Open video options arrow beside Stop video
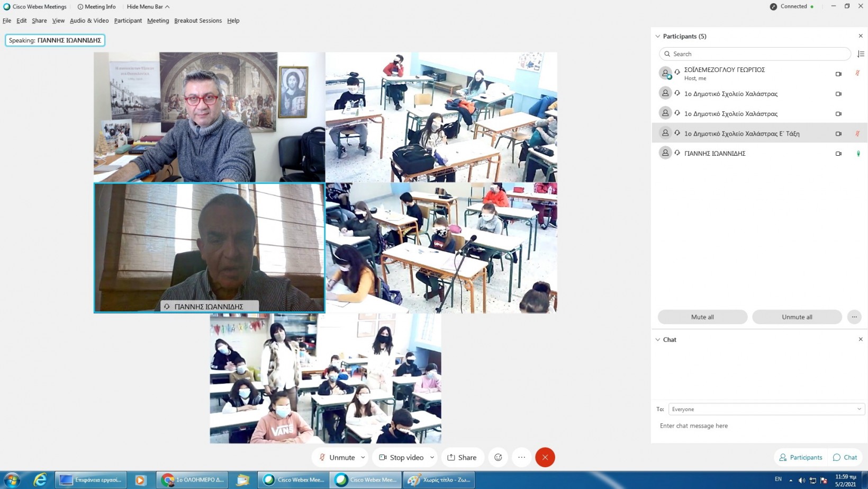Image resolution: width=868 pixels, height=489 pixels. tap(432, 457)
